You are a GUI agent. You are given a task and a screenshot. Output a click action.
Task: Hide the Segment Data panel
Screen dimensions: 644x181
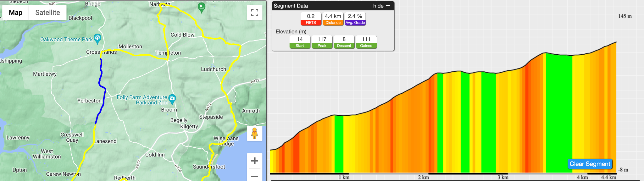pyautogui.click(x=378, y=6)
